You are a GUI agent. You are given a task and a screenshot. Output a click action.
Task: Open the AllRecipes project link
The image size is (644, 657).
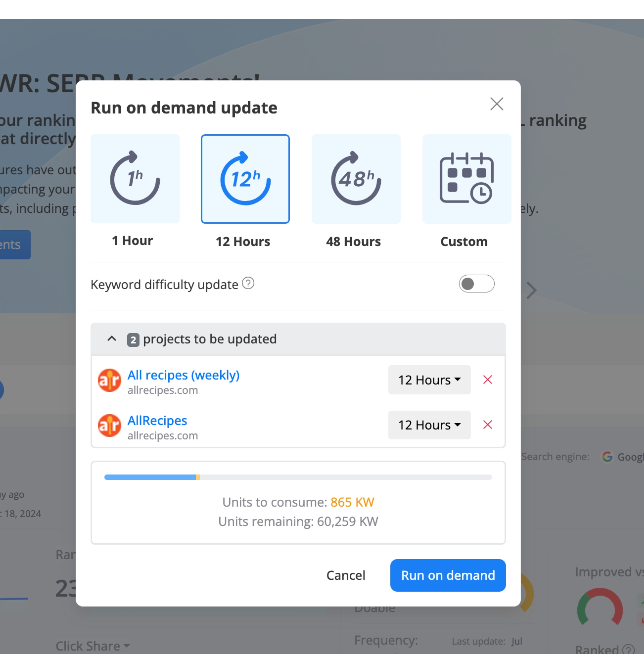point(157,420)
